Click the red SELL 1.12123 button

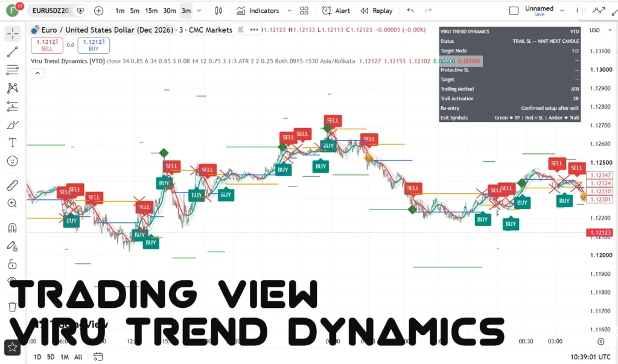click(x=47, y=45)
